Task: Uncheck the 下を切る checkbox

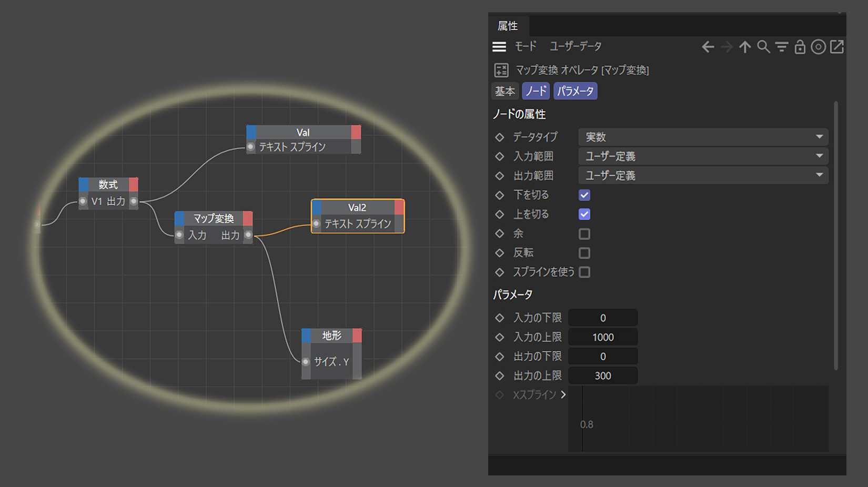Action: pos(584,195)
